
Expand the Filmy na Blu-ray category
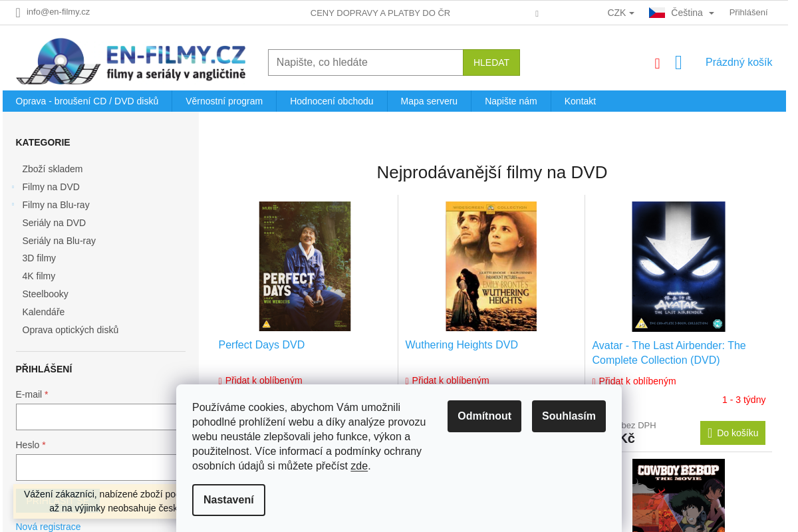coord(13,205)
